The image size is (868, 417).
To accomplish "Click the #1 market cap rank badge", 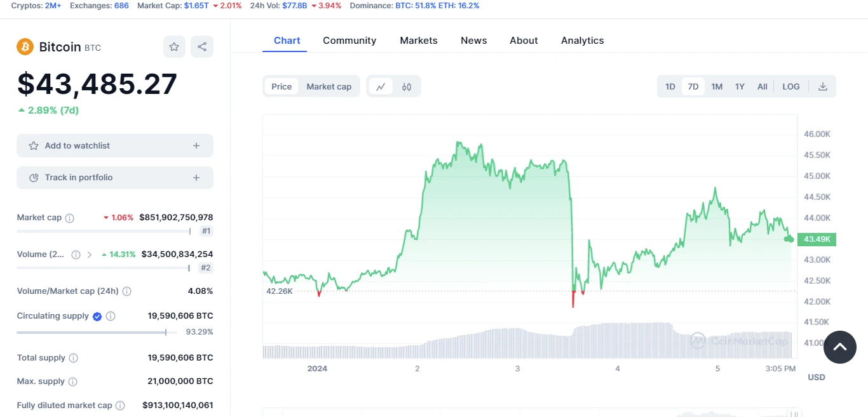I will pos(206,231).
